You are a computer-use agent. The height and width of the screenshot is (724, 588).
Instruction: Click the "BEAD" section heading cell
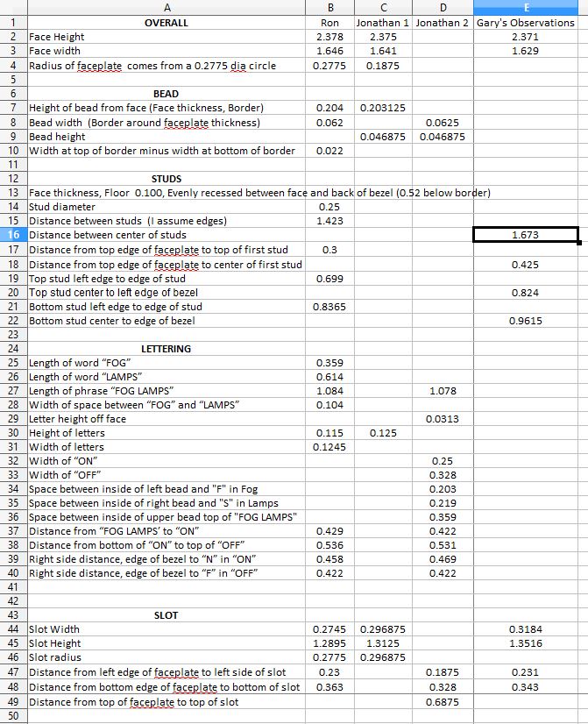[x=166, y=93]
